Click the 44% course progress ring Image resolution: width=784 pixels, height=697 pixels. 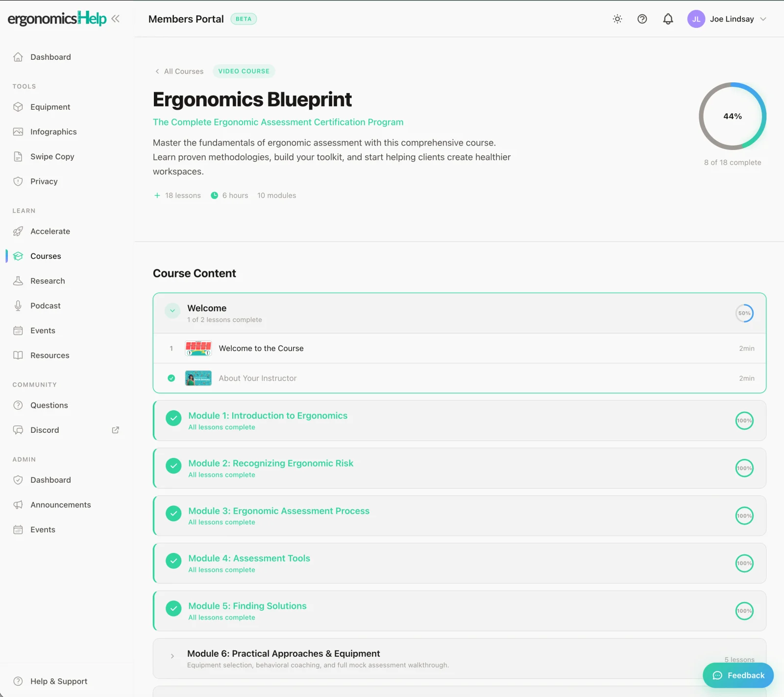tap(733, 116)
